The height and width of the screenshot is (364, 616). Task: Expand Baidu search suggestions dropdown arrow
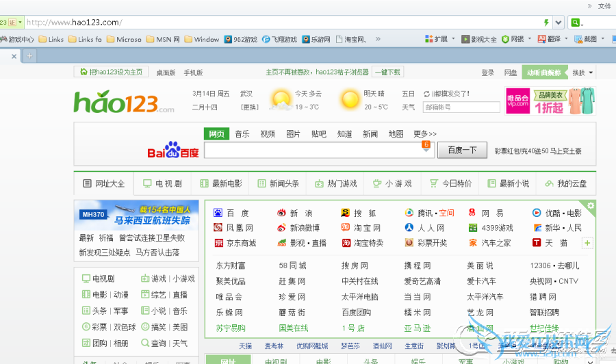click(x=426, y=151)
